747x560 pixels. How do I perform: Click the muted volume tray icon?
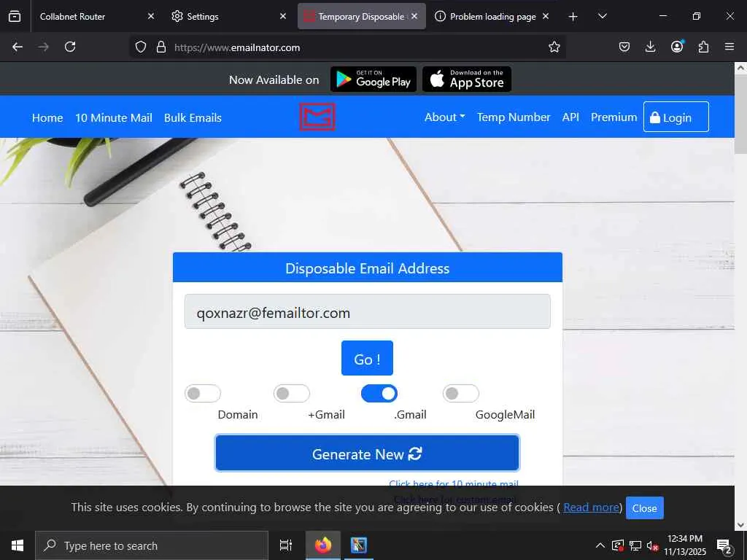point(652,546)
